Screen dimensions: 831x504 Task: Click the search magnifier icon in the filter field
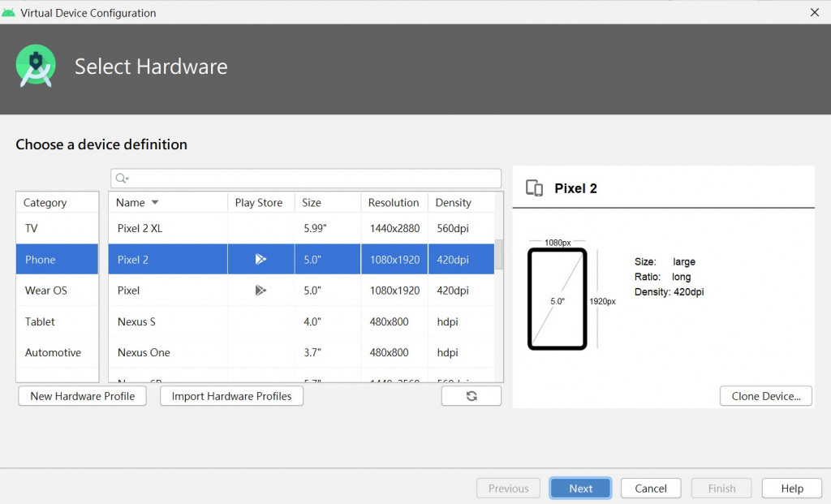coord(122,178)
